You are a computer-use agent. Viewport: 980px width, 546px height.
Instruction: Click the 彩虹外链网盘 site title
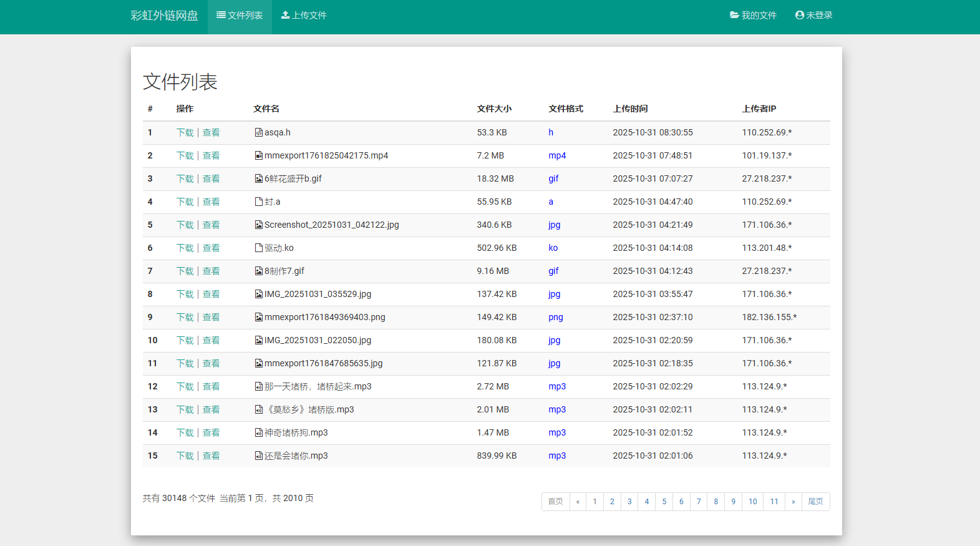[x=164, y=15]
